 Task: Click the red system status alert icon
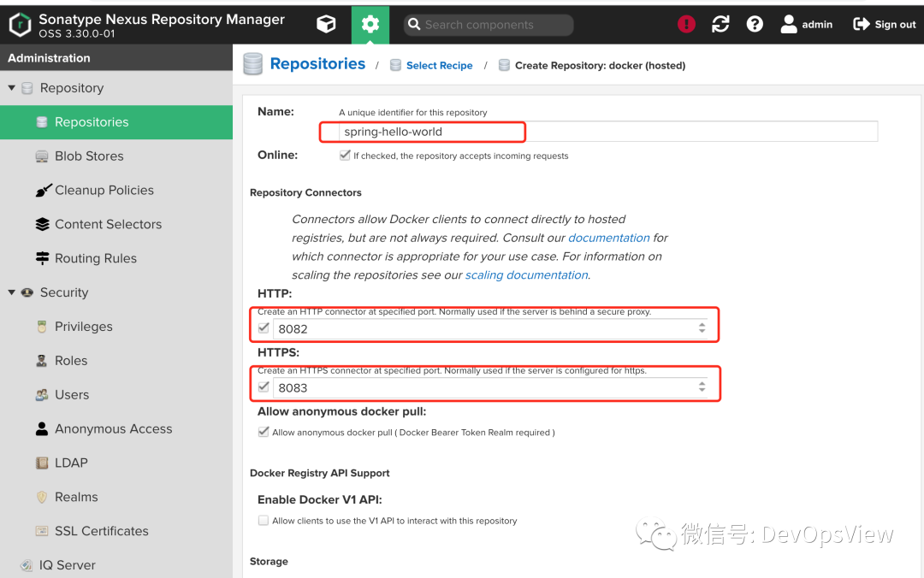tap(686, 24)
